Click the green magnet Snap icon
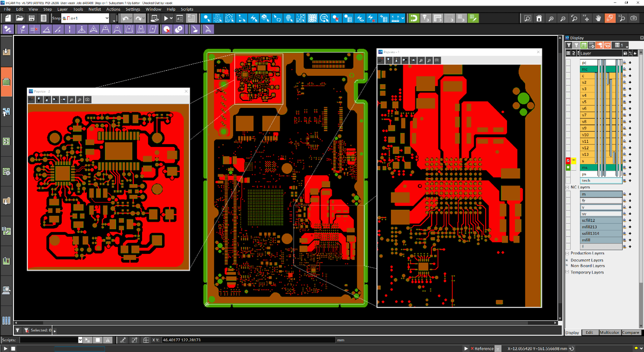The height and width of the screenshot is (352, 644). tap(414, 19)
